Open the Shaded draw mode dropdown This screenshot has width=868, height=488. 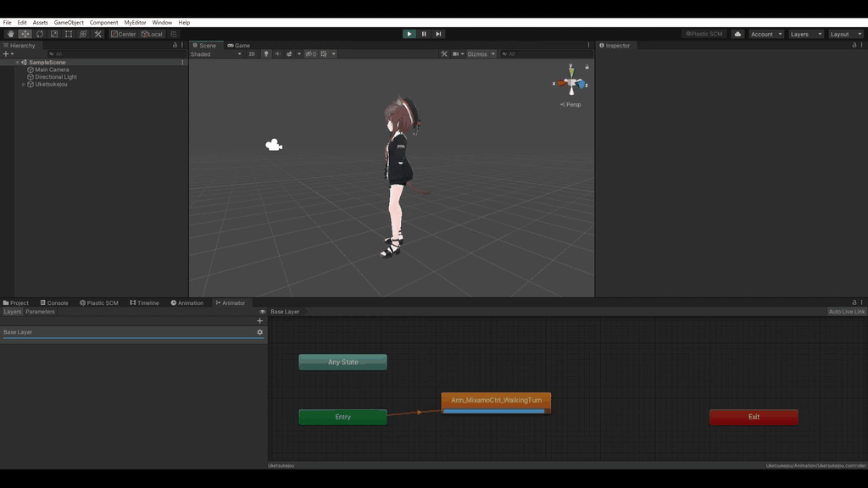[212, 53]
